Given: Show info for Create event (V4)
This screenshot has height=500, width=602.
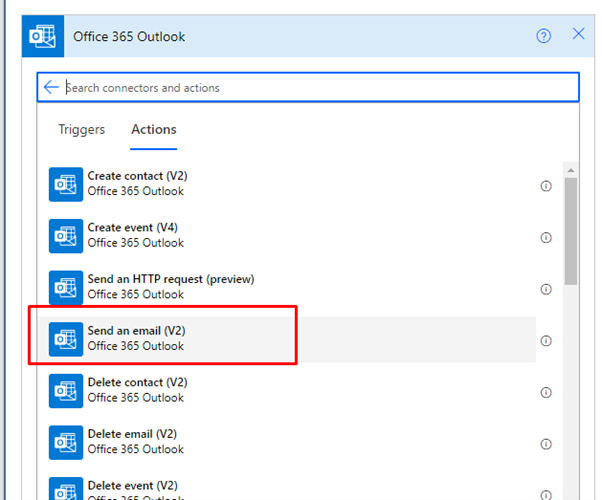Looking at the screenshot, I should coord(546,238).
